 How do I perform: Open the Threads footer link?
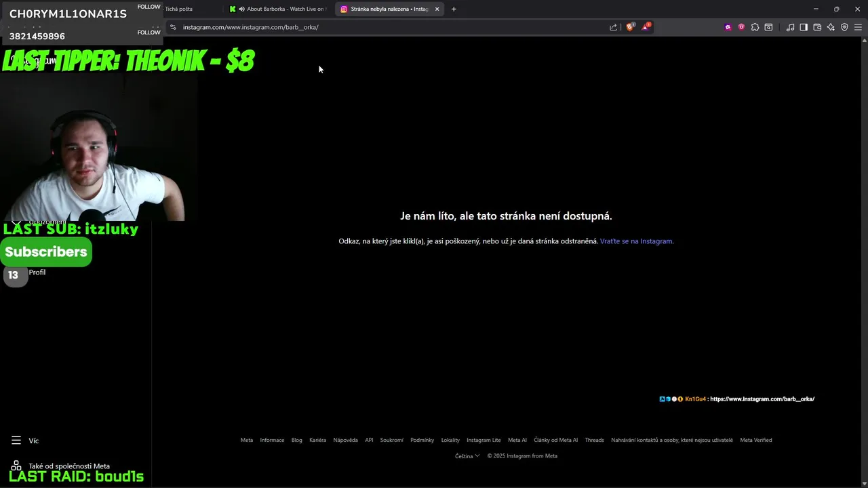pos(594,440)
